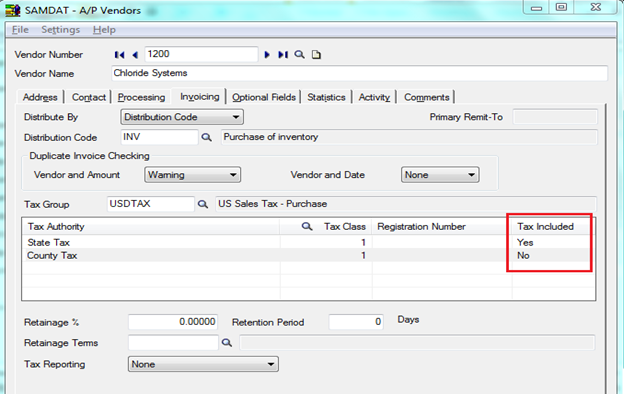Click Tax Included No for County Tax
Image resolution: width=624 pixels, height=394 pixels.
523,256
